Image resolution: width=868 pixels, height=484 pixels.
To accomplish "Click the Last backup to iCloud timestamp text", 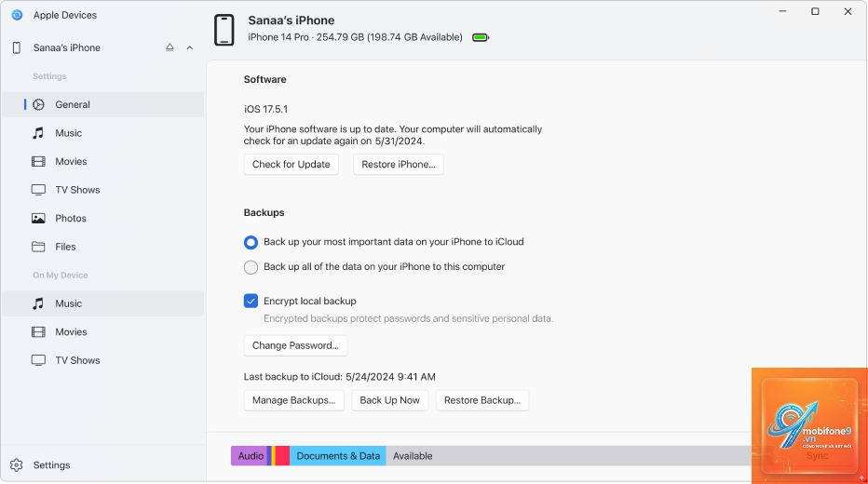I will point(339,377).
